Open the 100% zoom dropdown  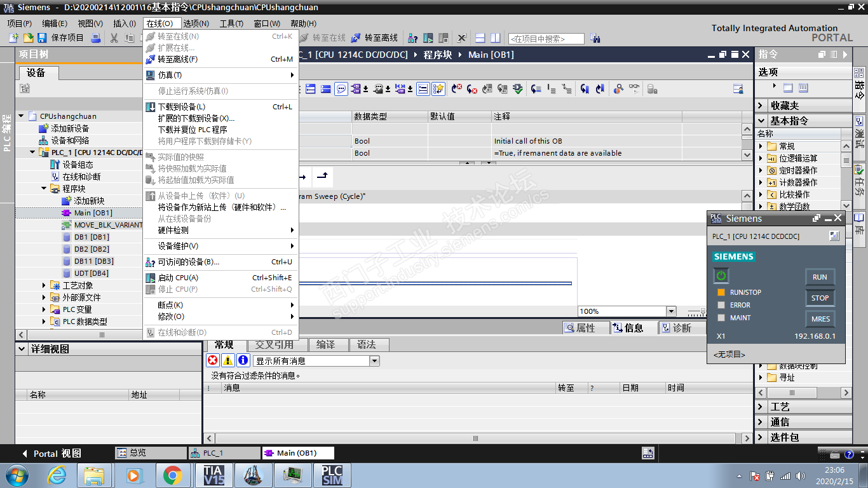click(671, 311)
